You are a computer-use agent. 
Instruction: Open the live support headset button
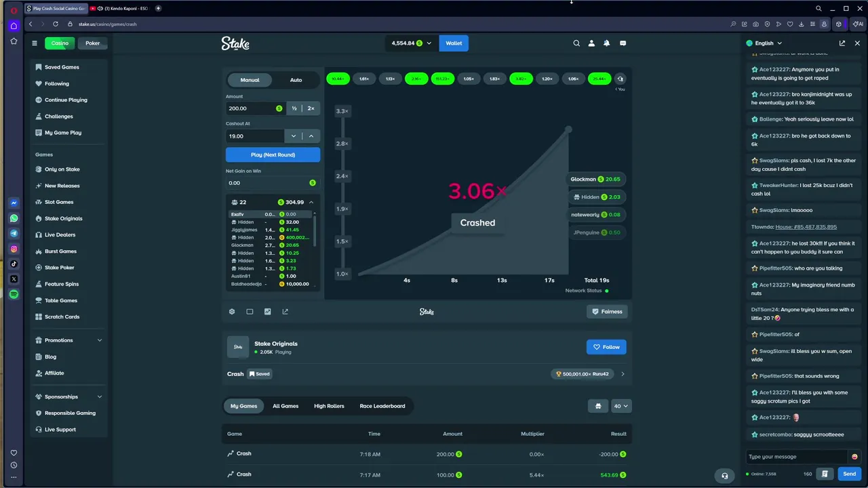point(725,476)
